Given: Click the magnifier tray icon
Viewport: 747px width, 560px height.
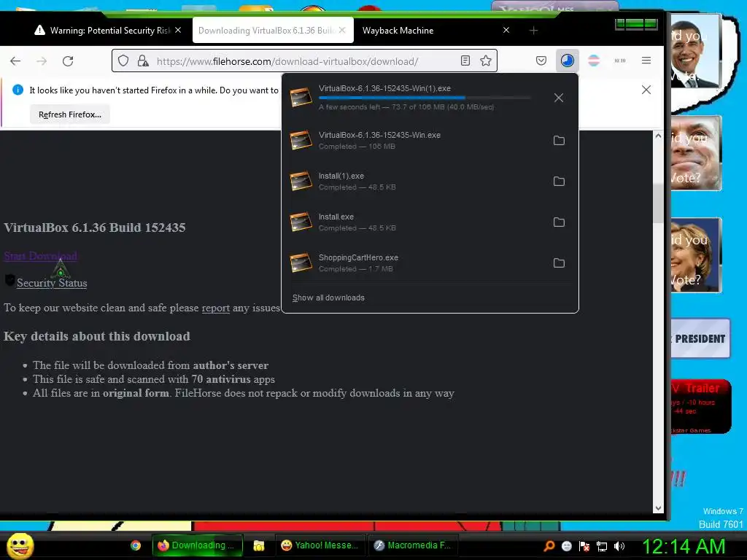Looking at the screenshot, I should pyautogui.click(x=549, y=546).
